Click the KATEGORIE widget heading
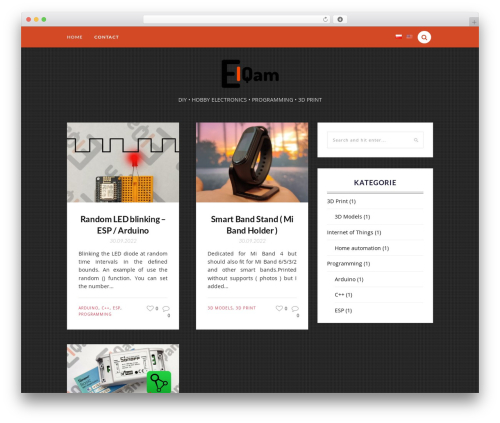Screen dimensions: 500x423 point(375,183)
